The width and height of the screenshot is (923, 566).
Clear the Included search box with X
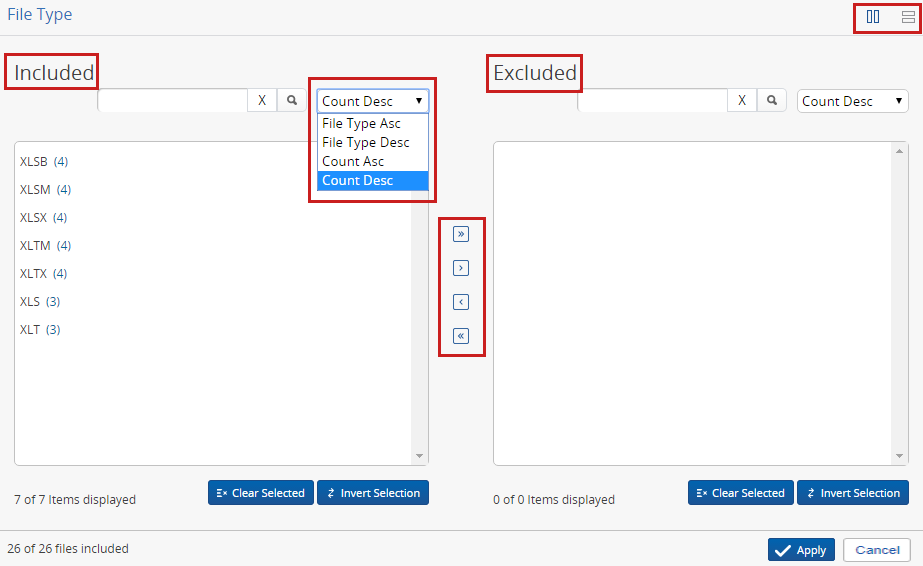tap(262, 101)
